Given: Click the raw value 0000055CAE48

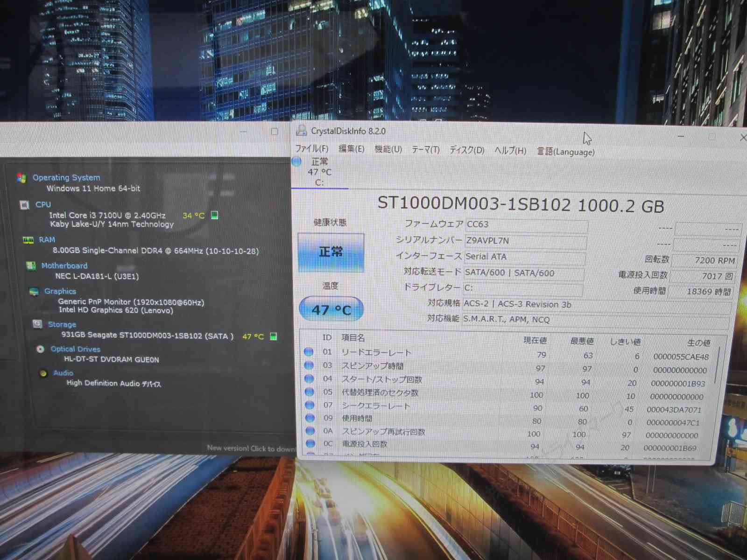Looking at the screenshot, I should coord(681,357).
